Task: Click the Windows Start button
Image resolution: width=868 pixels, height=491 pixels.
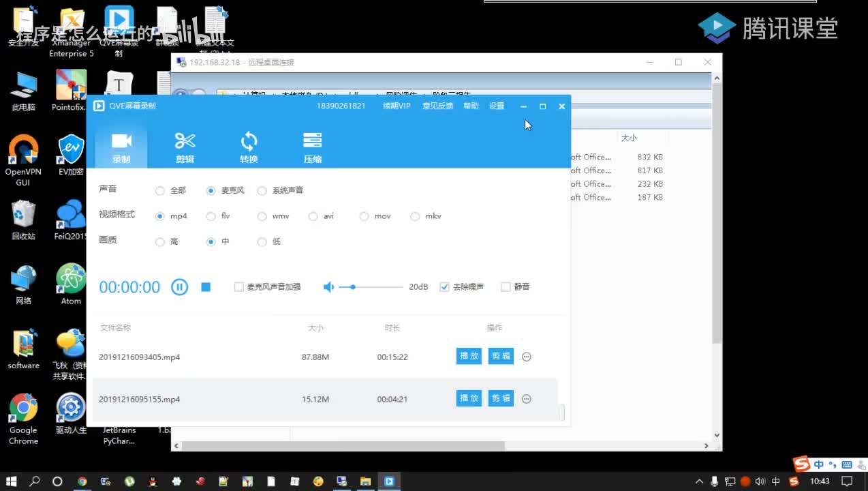Action: pos(11,481)
